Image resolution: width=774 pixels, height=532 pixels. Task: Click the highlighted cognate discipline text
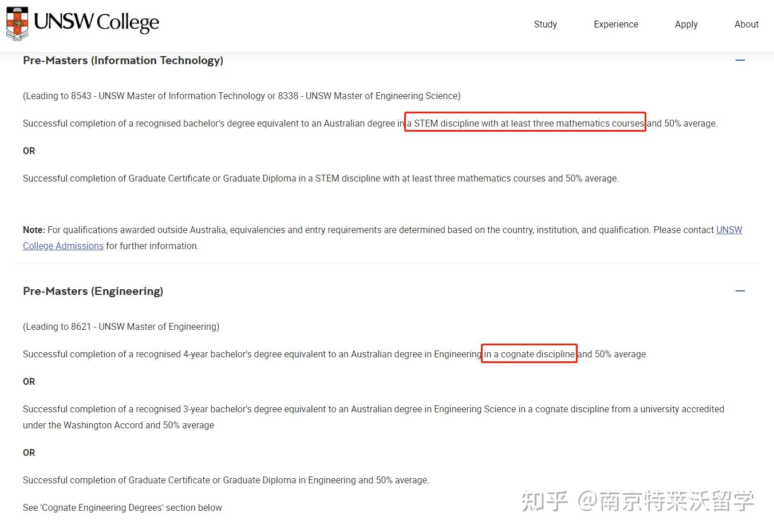528,354
